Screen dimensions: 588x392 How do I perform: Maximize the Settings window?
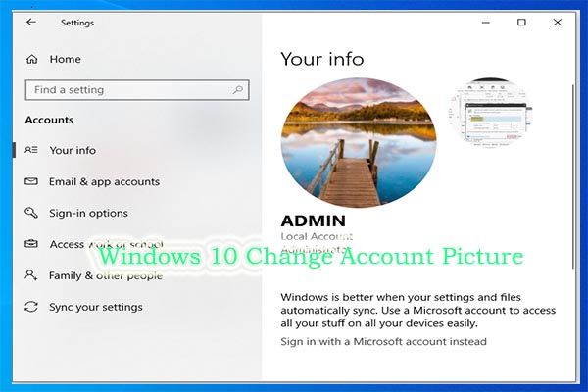[x=521, y=23]
